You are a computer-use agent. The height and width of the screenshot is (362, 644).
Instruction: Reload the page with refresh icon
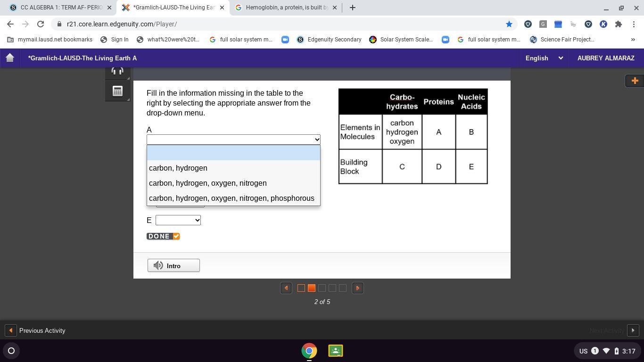(x=41, y=24)
